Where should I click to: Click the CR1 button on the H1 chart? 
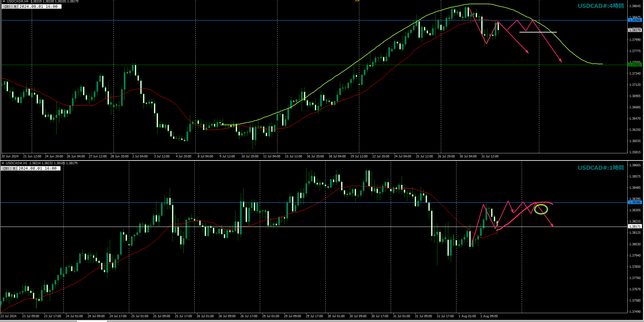pyautogui.click(x=6, y=168)
